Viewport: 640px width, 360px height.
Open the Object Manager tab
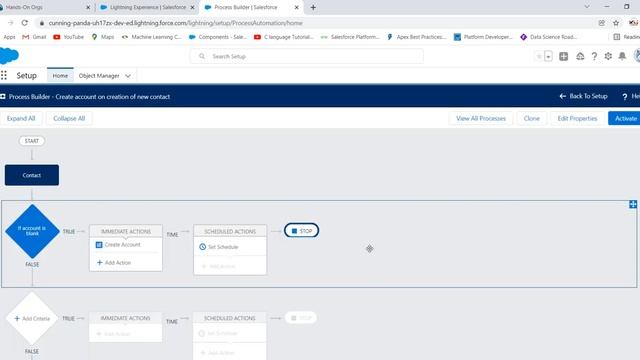[x=99, y=76]
